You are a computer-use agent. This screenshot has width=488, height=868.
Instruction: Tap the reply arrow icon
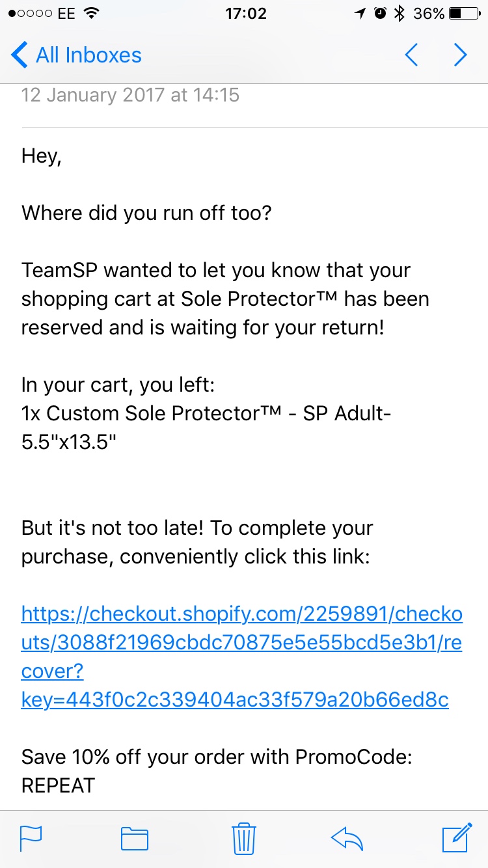[x=347, y=838]
